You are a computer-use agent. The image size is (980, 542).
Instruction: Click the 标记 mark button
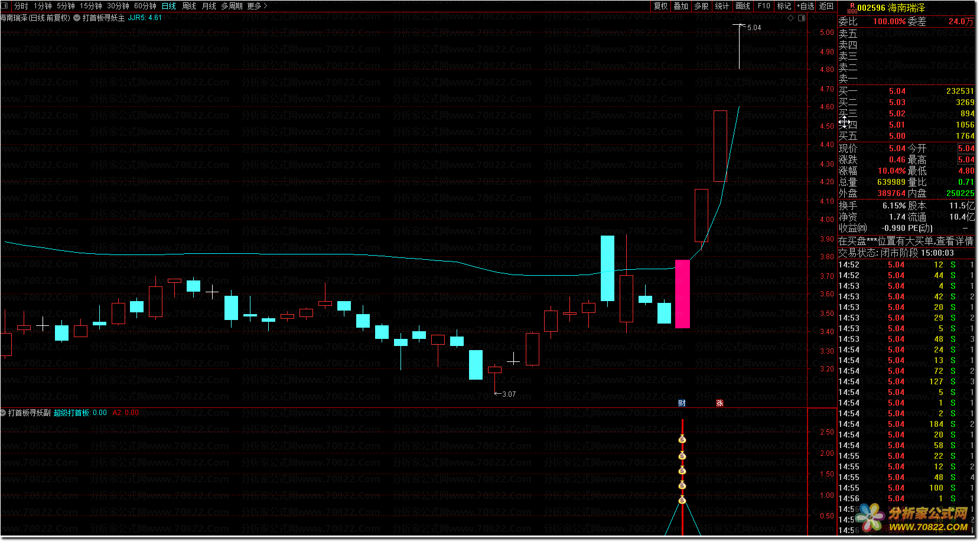pos(784,6)
